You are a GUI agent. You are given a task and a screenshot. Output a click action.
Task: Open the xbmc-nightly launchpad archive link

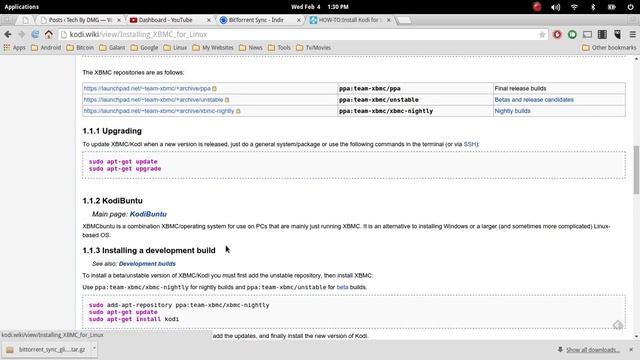(x=159, y=111)
